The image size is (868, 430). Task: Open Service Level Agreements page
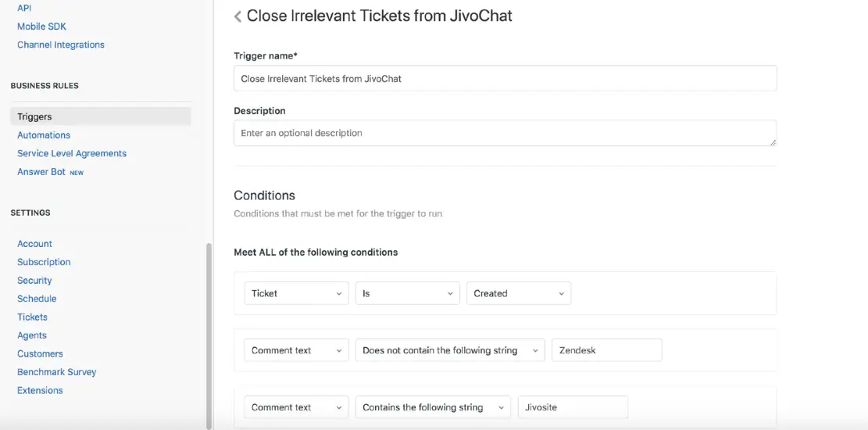point(72,153)
